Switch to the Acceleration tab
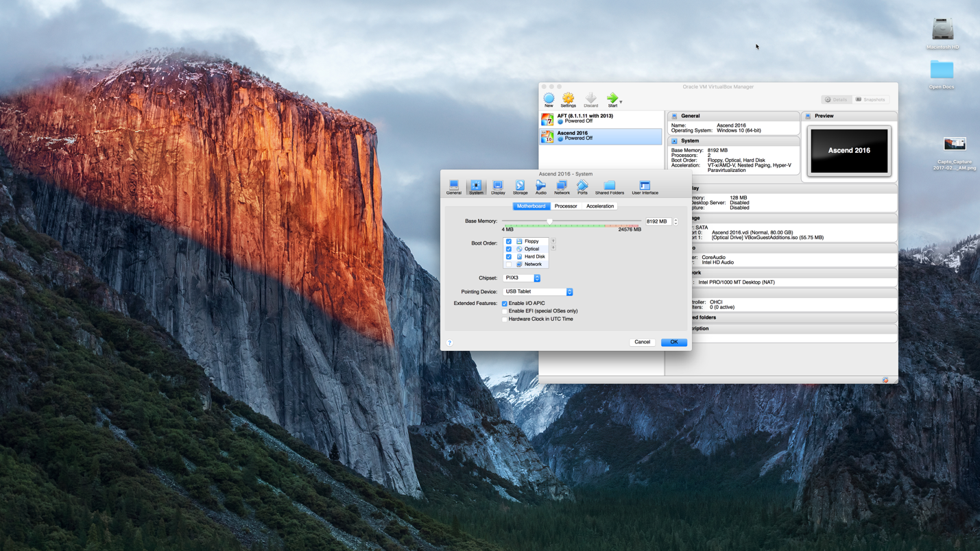This screenshot has width=980, height=551. point(600,206)
